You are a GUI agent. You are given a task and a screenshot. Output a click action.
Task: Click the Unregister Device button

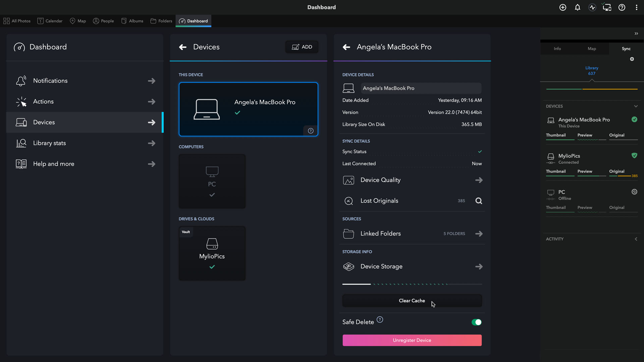pos(412,340)
